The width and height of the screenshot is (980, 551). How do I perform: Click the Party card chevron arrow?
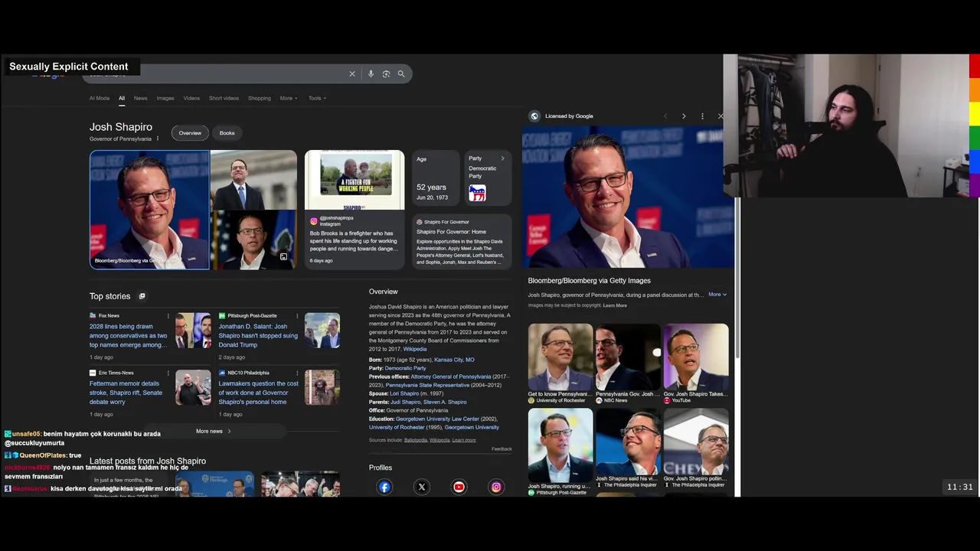click(x=502, y=158)
